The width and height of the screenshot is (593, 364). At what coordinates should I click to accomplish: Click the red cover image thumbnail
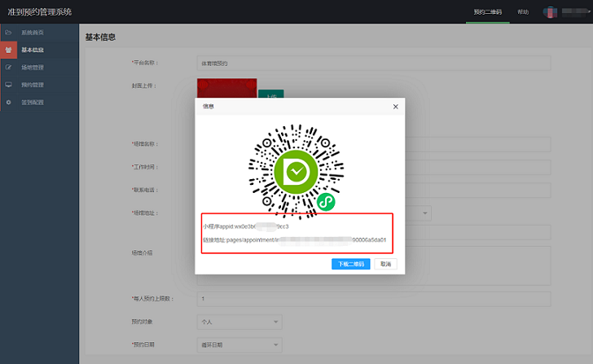(x=227, y=88)
